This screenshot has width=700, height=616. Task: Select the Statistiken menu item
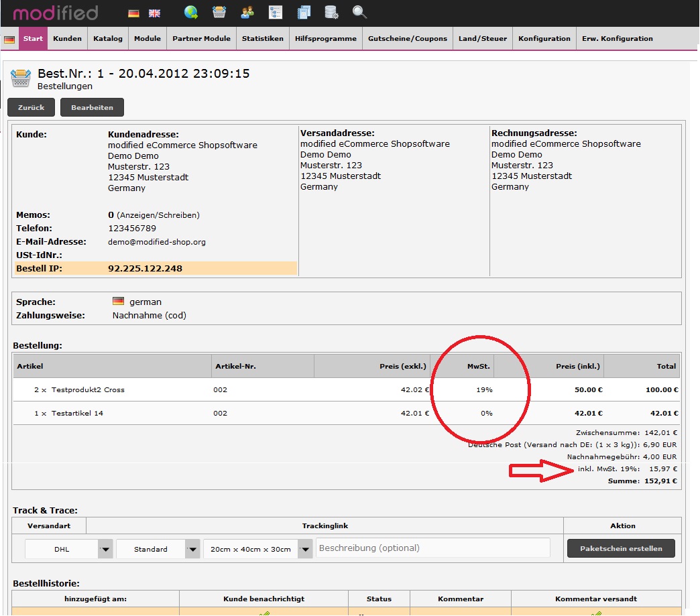point(263,39)
